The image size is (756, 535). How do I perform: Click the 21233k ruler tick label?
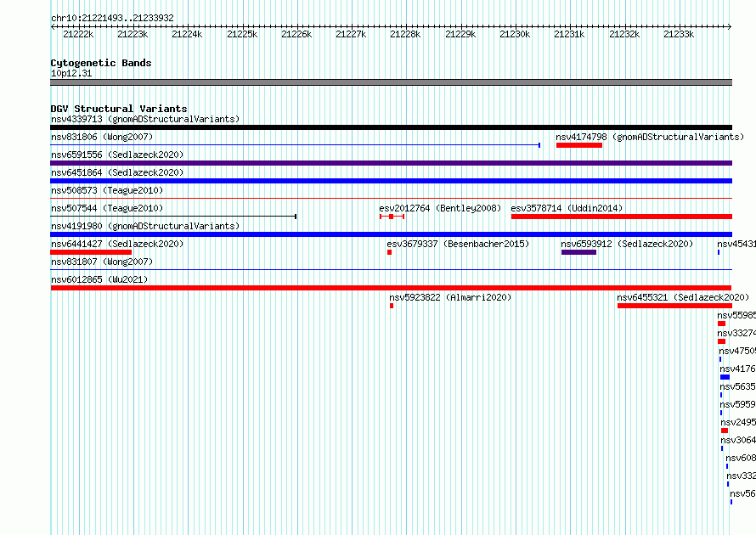pyautogui.click(x=679, y=34)
